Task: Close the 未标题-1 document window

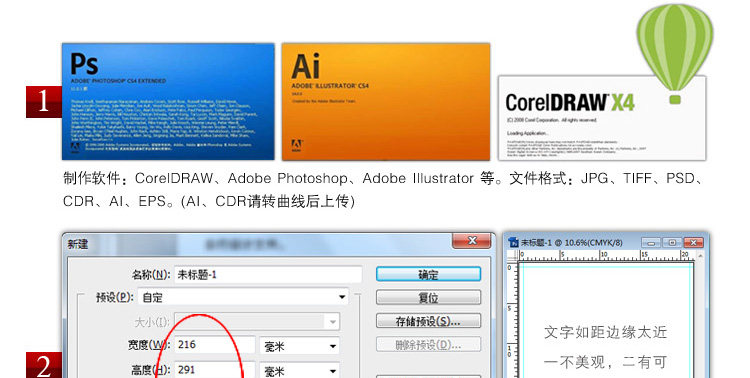Action: 693,243
